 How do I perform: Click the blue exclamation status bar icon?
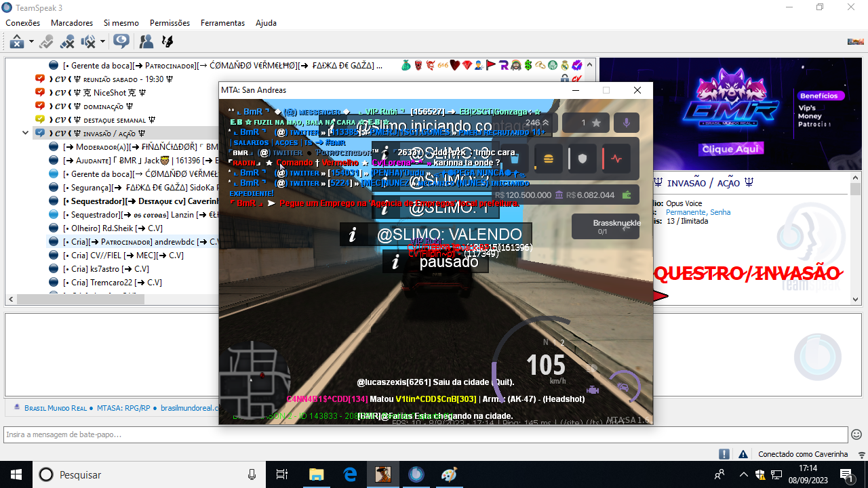724,454
